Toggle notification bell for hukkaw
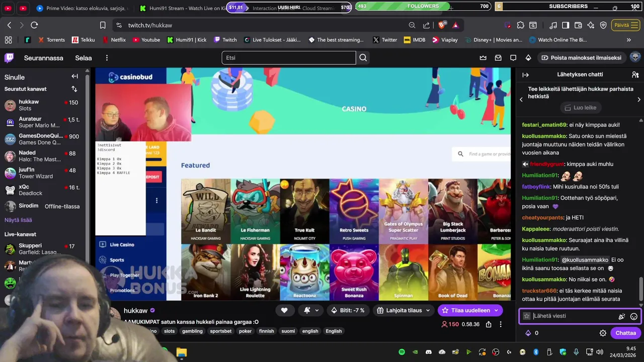Viewport: 644px width, 362px height. pos(307,310)
